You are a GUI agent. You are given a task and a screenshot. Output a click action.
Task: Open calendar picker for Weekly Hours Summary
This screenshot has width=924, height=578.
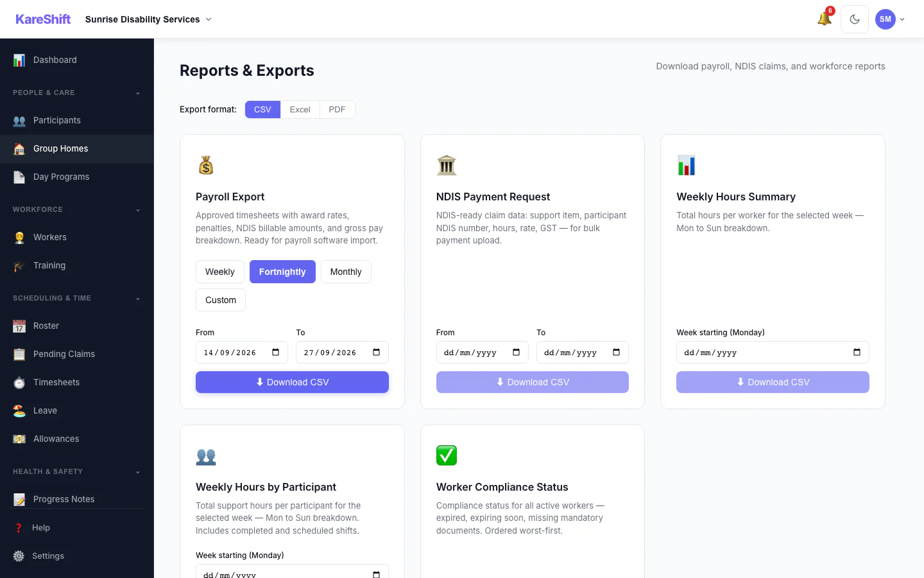(857, 352)
